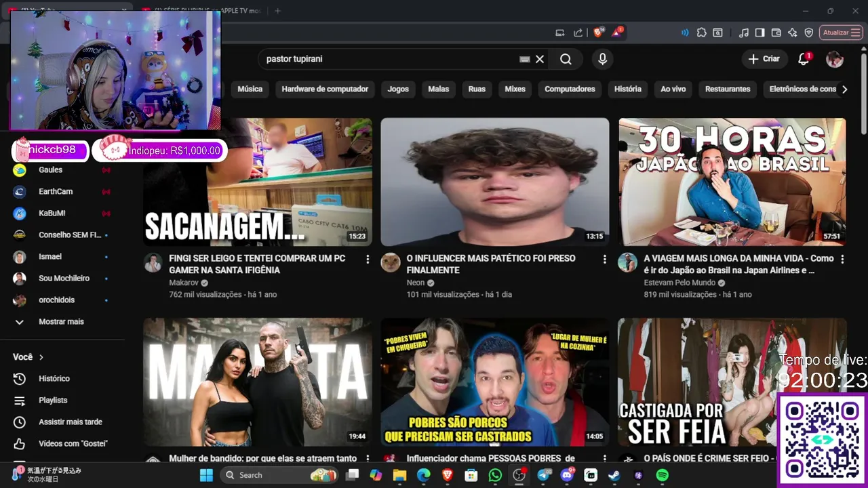Viewport: 868px width, 488px height.
Task: Open the virtual keyboard icon in search box
Action: 524,59
